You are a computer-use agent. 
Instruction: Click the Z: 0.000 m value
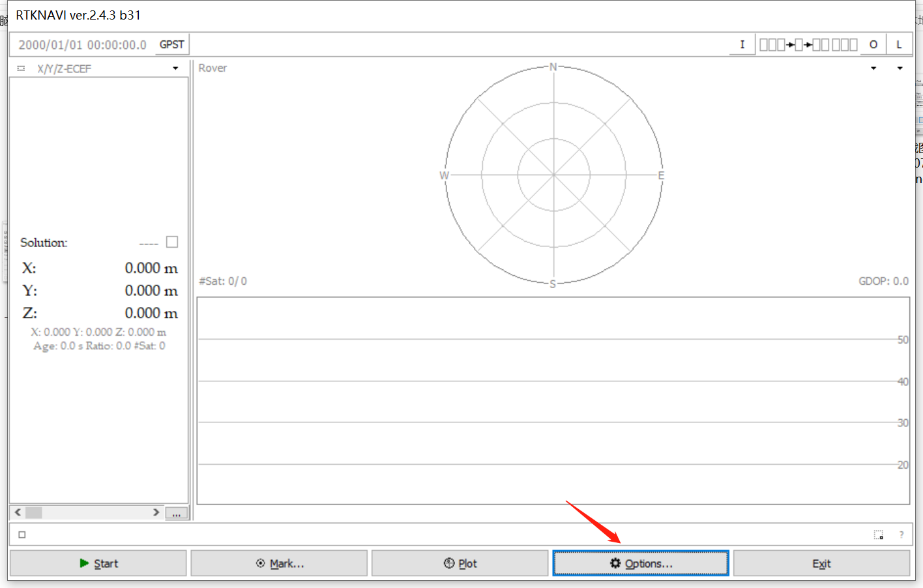pos(151,313)
